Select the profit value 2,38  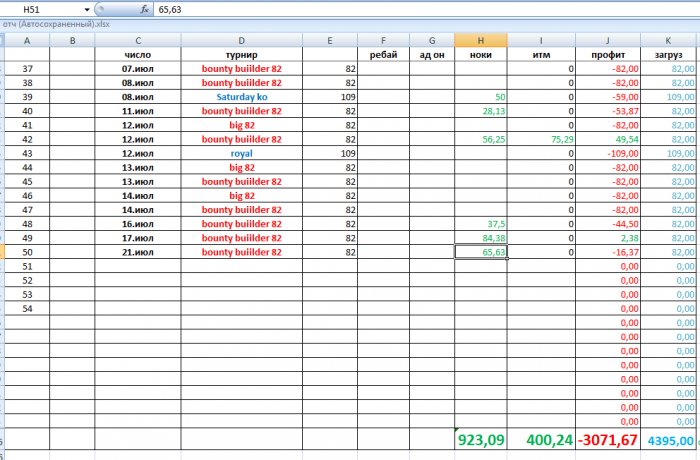click(608, 238)
